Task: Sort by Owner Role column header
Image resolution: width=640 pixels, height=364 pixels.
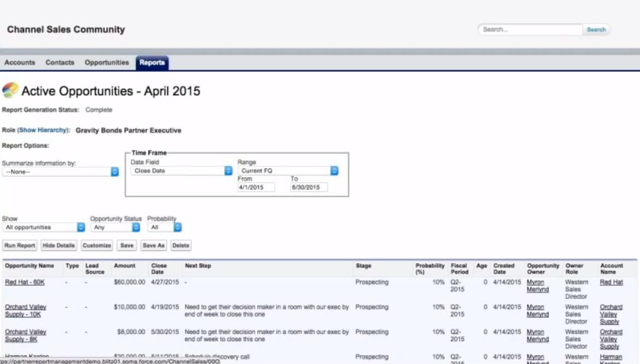Action: [x=574, y=268]
